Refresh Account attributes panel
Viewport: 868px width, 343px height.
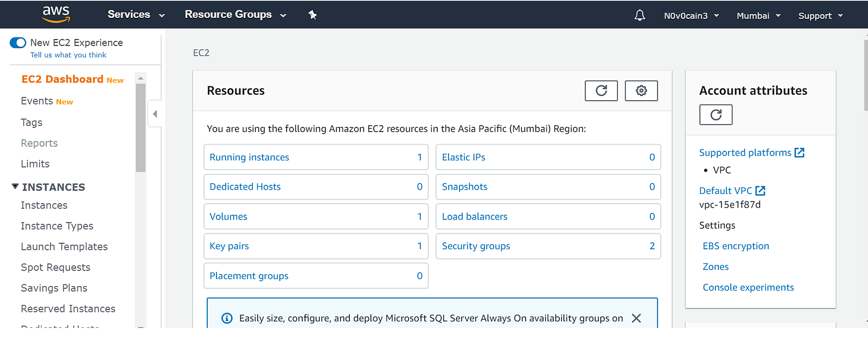point(716,115)
